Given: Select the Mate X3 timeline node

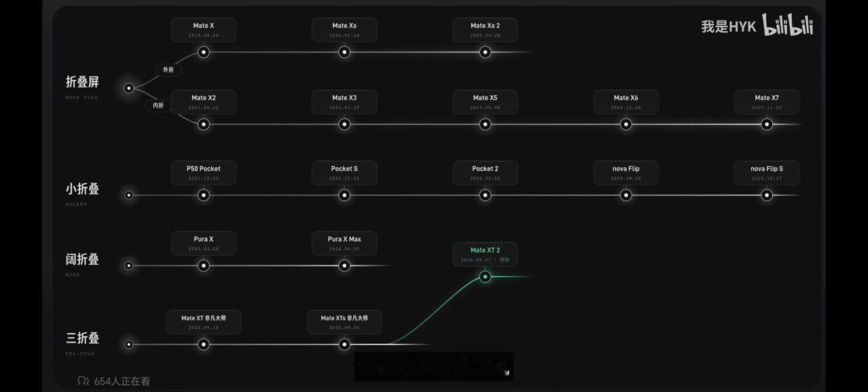Looking at the screenshot, I should pyautogui.click(x=344, y=124).
